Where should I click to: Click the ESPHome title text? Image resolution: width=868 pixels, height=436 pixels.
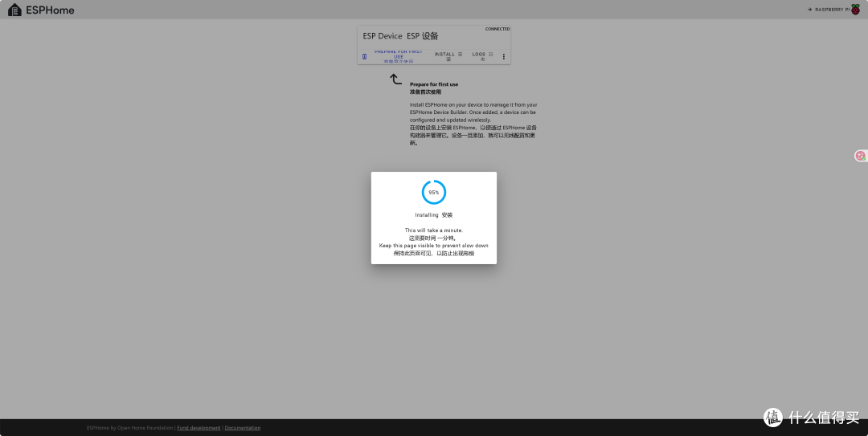click(50, 10)
